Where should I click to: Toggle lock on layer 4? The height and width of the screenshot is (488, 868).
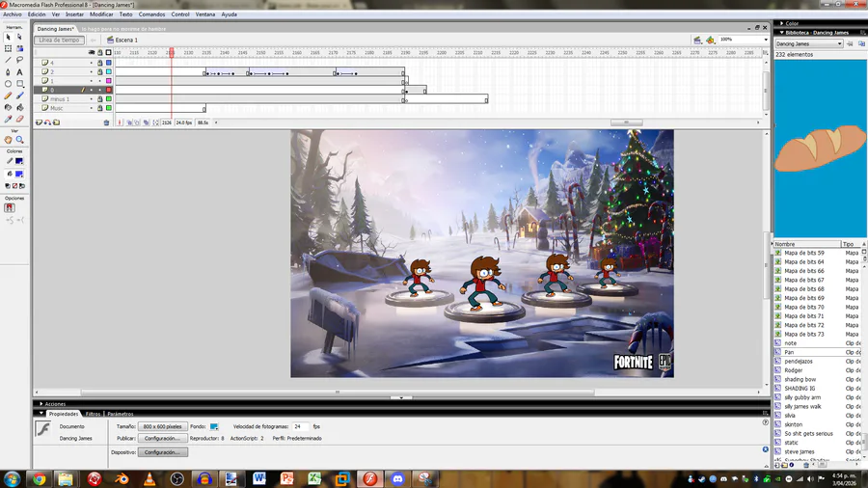point(100,63)
